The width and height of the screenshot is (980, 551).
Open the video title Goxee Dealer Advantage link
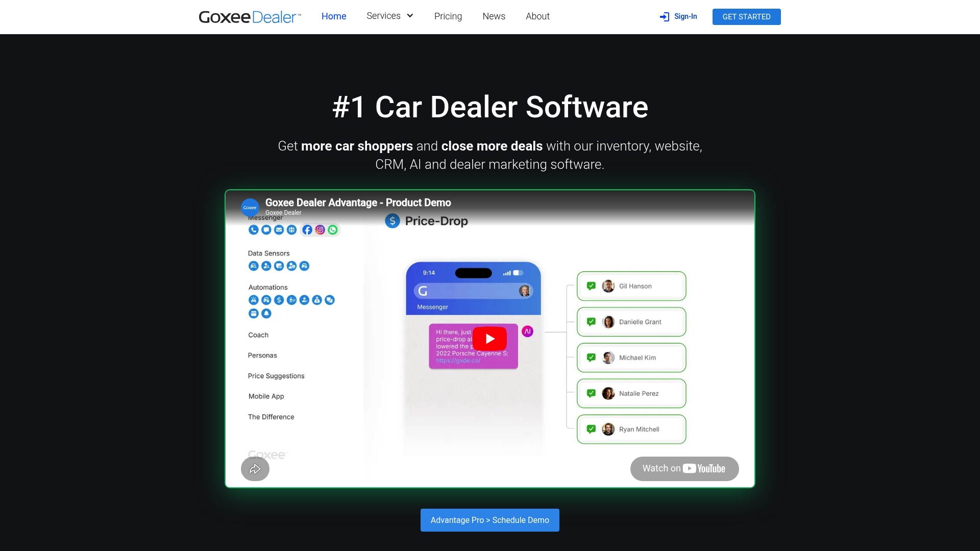[x=358, y=203]
